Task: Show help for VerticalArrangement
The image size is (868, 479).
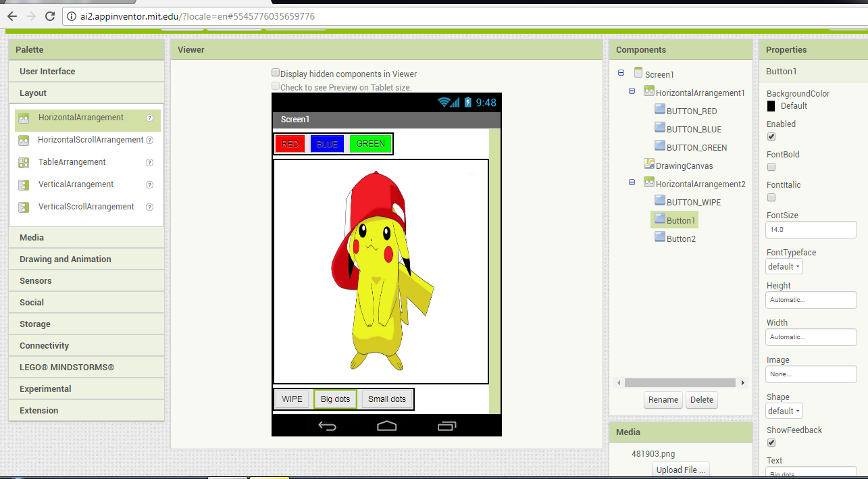Action: coord(150,184)
